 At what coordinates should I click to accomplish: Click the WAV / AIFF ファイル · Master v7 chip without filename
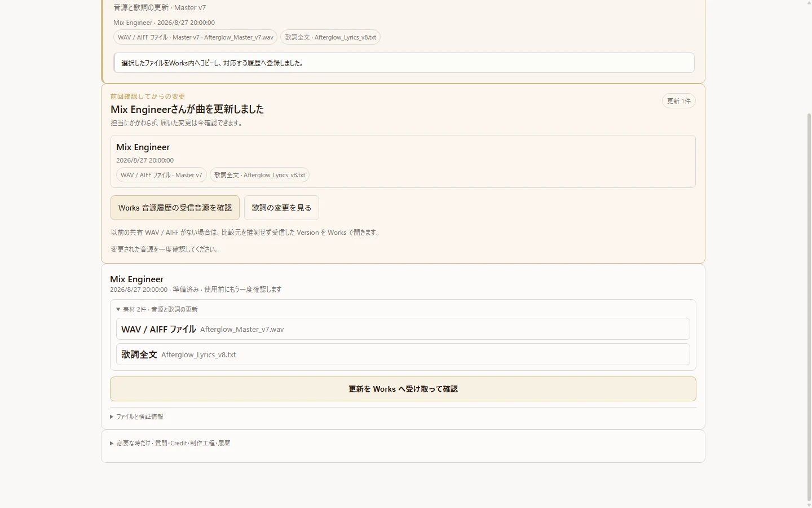point(161,175)
